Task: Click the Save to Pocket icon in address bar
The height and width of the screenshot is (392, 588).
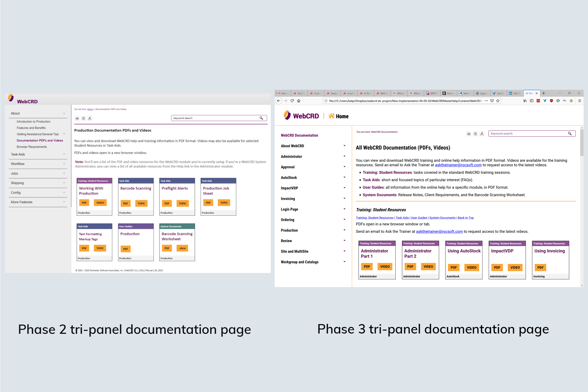Action: [x=492, y=101]
